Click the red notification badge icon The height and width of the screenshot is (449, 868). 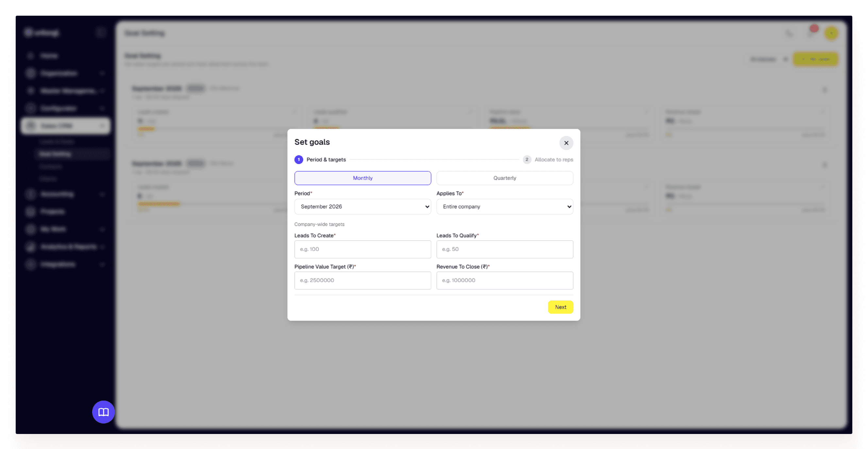coord(814,29)
